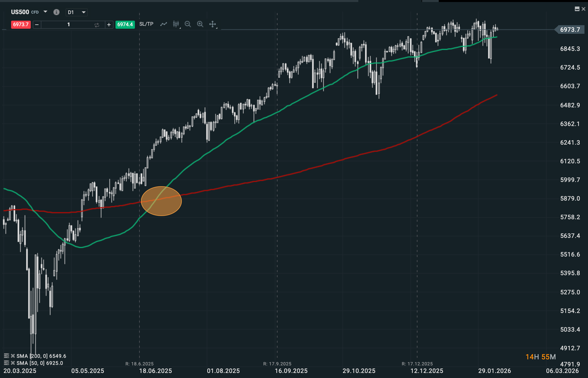Image resolution: width=588 pixels, height=378 pixels.
Task: Click the green 6974.4 buy button
Action: click(125, 24)
